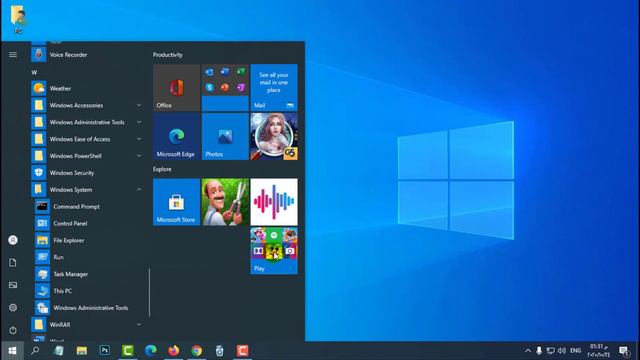The height and width of the screenshot is (360, 640).
Task: Open Microsoft Edge from the taskbar
Action: pyautogui.click(x=151, y=351)
